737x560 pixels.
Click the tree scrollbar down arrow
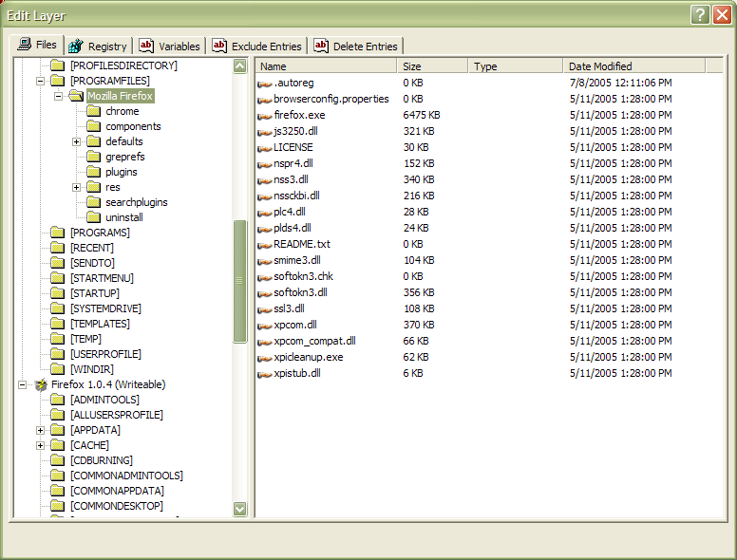pyautogui.click(x=240, y=509)
